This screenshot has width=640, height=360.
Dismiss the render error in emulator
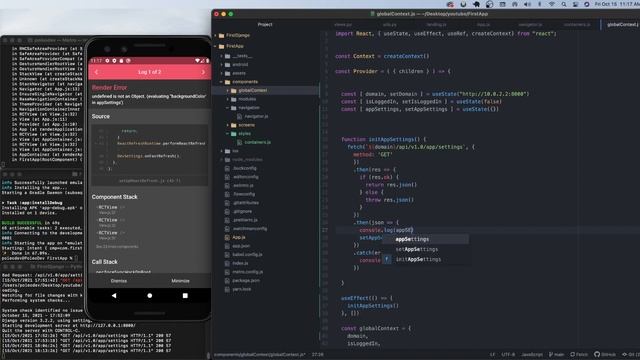[119, 281]
